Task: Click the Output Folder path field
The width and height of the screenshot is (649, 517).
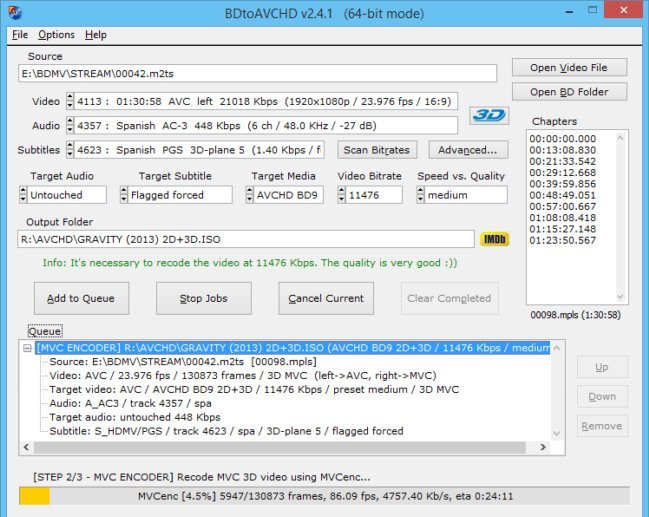Action: [x=246, y=240]
